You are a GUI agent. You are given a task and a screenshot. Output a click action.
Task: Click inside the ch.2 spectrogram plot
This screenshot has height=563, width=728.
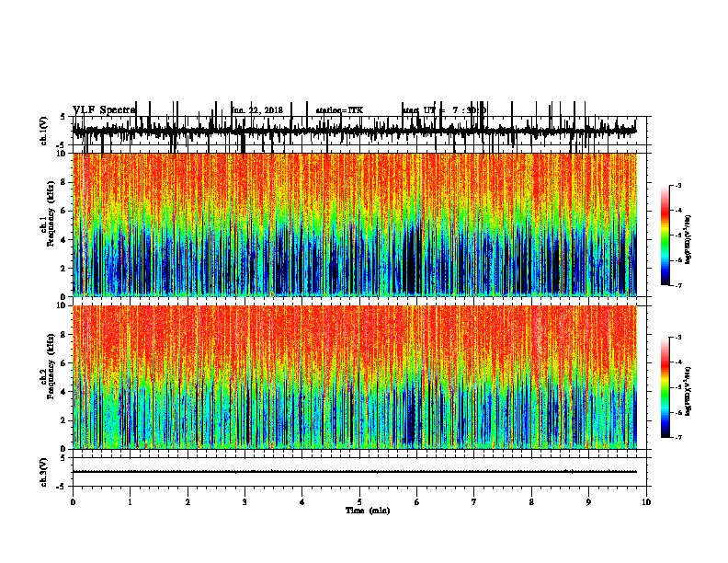tap(355, 377)
